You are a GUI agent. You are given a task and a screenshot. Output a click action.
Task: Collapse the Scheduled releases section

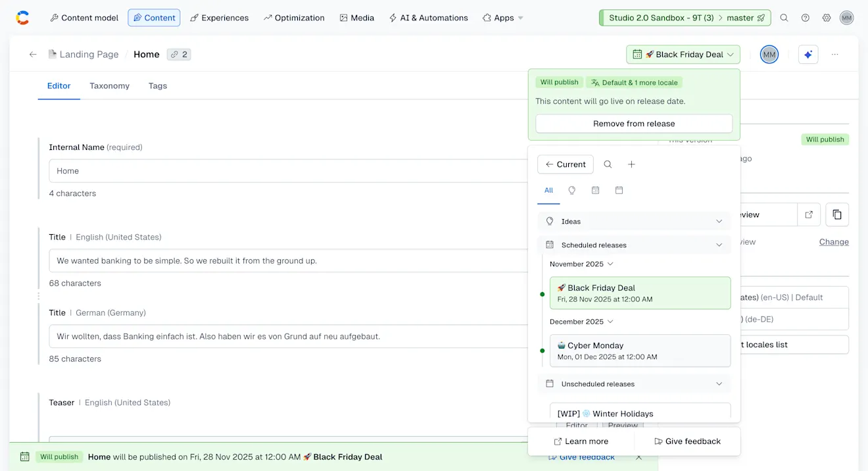719,245
